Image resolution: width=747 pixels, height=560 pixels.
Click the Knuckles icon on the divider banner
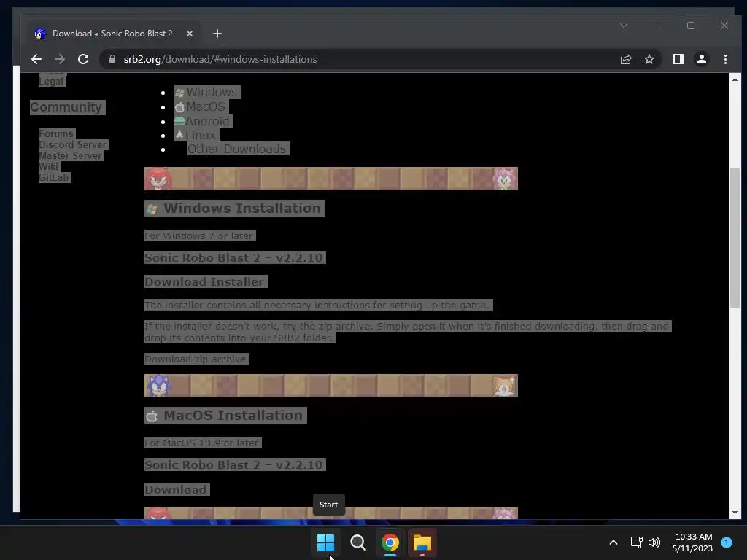click(x=158, y=179)
